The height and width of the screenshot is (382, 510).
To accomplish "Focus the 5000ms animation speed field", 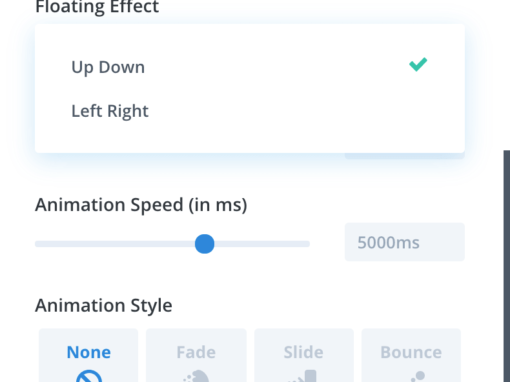I will point(405,242).
